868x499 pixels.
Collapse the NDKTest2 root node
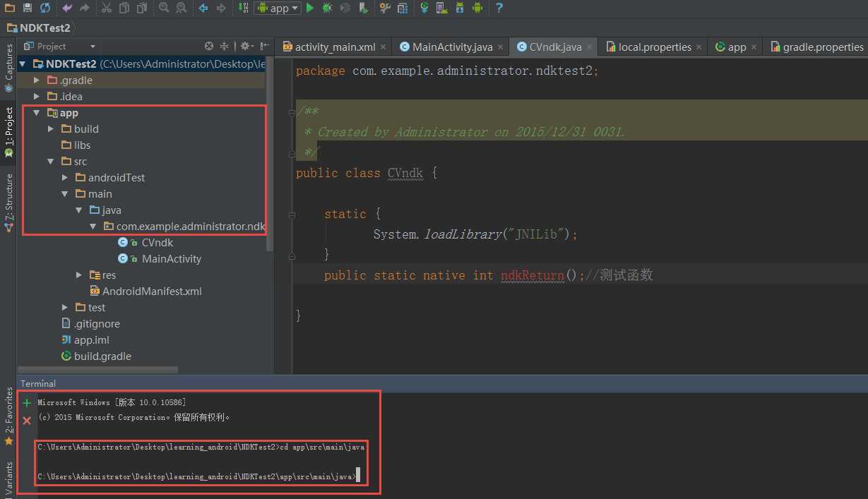tap(23, 64)
